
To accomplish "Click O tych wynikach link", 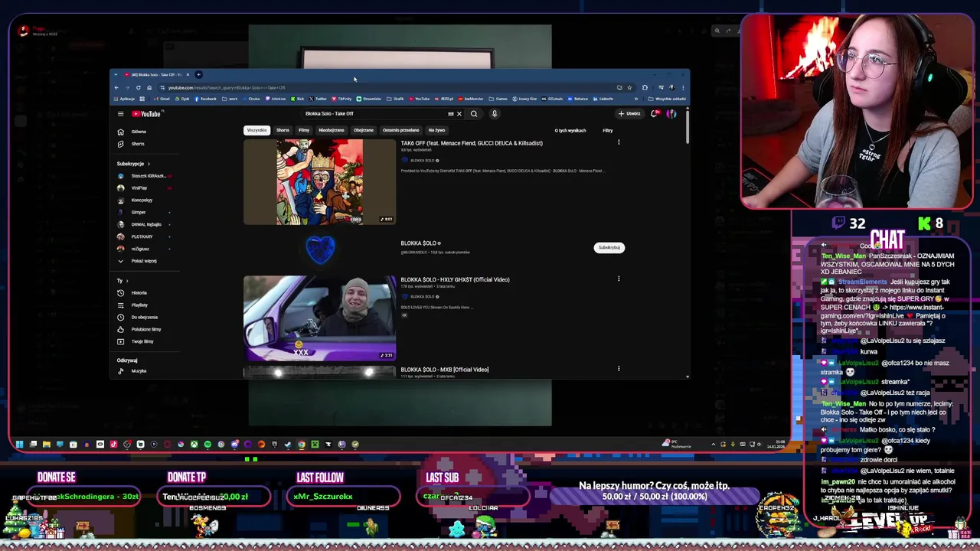I will [570, 131].
